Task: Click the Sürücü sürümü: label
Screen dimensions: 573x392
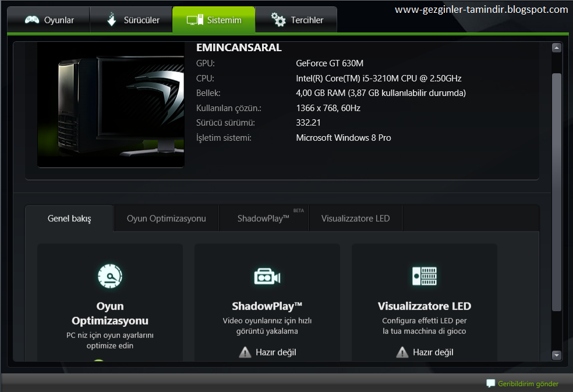Action: tap(225, 123)
